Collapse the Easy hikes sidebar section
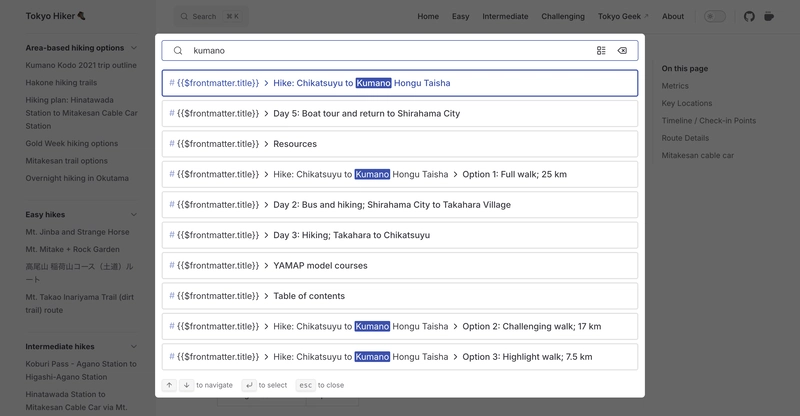 point(134,214)
